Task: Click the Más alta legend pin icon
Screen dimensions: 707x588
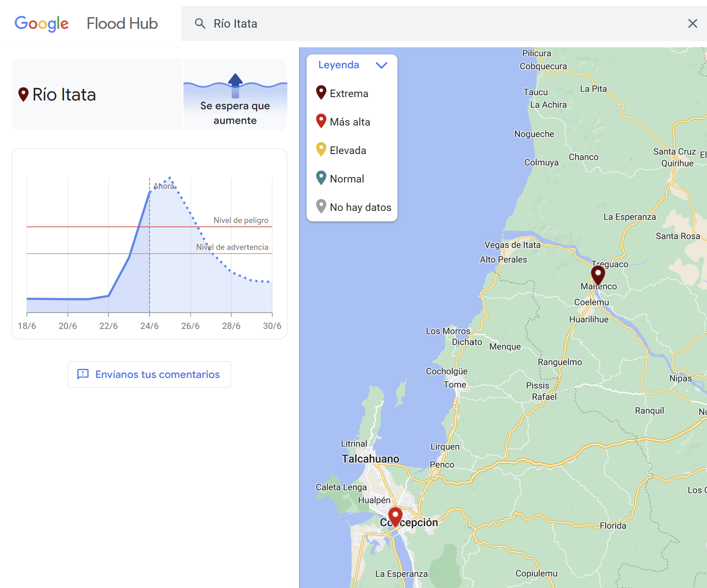Action: pyautogui.click(x=321, y=121)
